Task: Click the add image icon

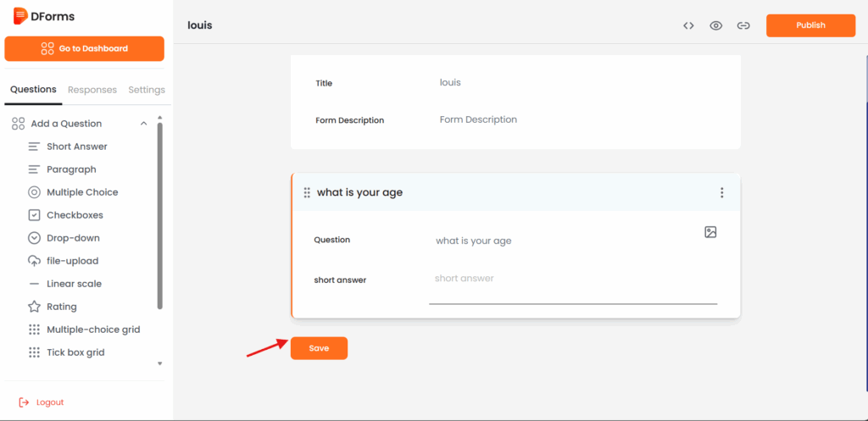Action: [x=710, y=232]
